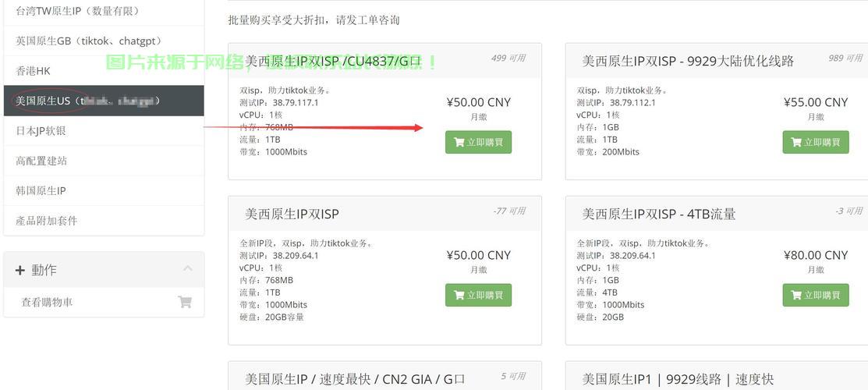Click the cart icon on the ¥55.00 plan's buy button

(796, 143)
